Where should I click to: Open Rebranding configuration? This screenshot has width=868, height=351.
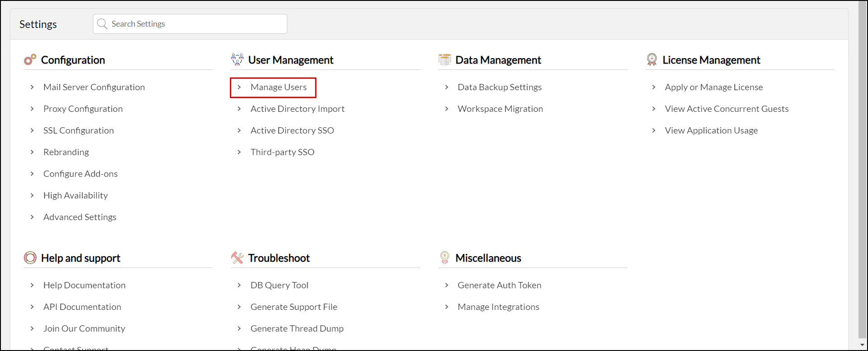pyautogui.click(x=66, y=152)
